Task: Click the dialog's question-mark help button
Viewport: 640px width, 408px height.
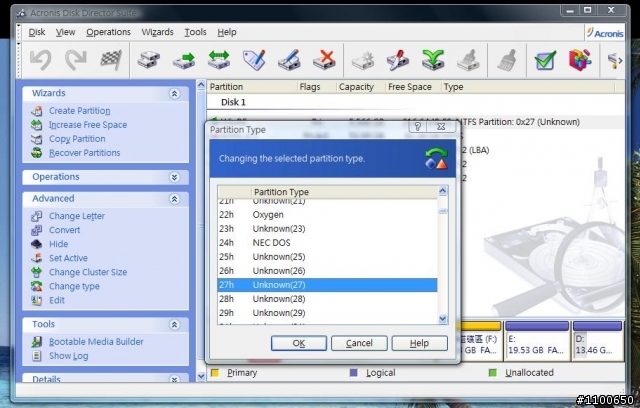Action: pos(417,127)
